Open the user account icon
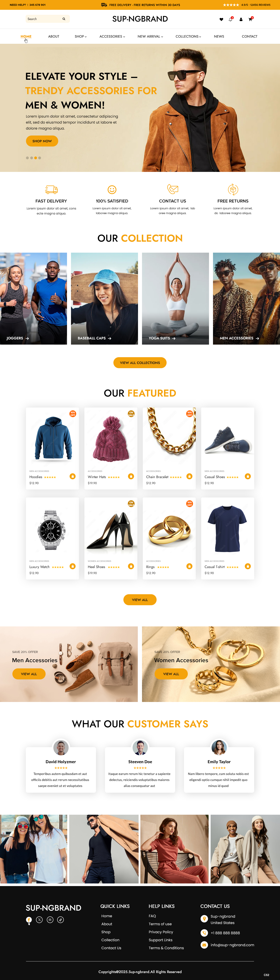The image size is (280, 980). 241,19
